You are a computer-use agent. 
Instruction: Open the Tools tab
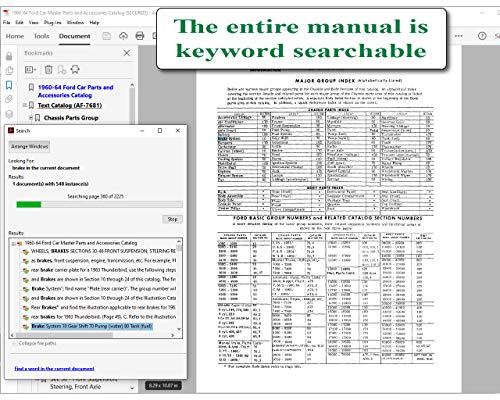click(x=42, y=36)
